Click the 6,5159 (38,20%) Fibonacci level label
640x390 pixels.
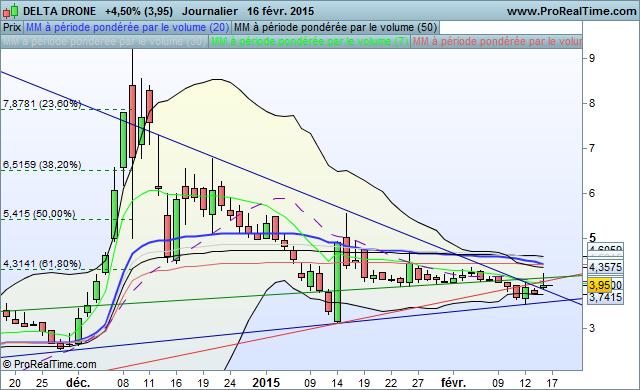pos(42,165)
